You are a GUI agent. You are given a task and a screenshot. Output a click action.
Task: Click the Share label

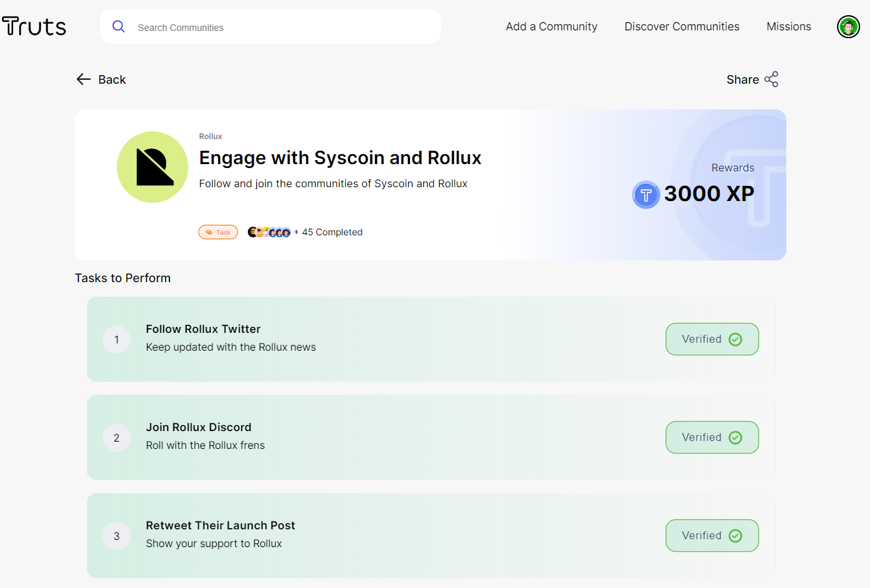point(743,80)
